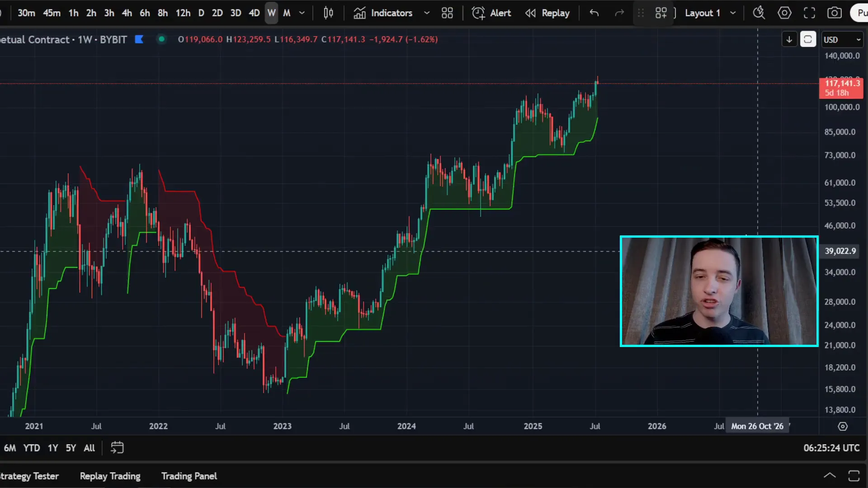Image resolution: width=868 pixels, height=488 pixels.
Task: Click the Mon 26 Oct '26 date label
Action: click(757, 426)
